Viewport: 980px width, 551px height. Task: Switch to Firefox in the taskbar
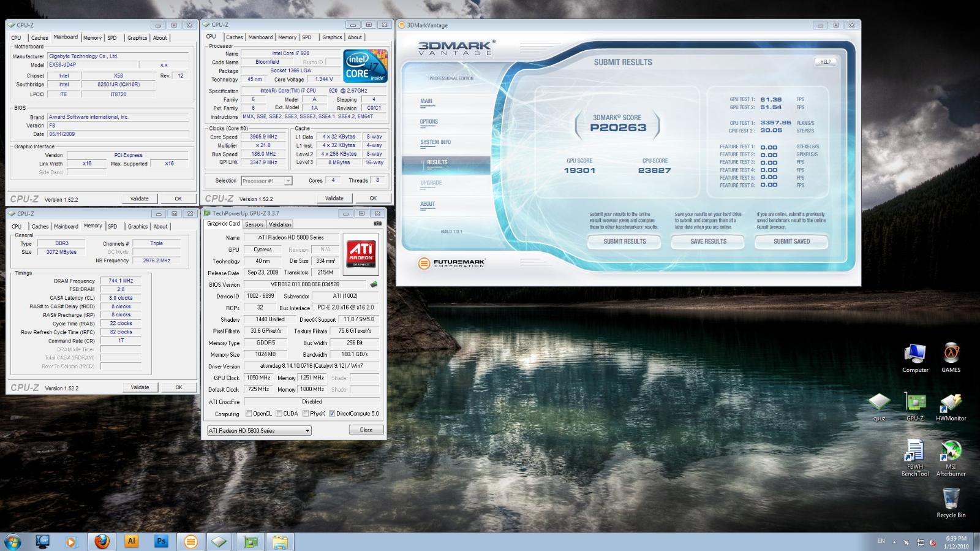102,542
